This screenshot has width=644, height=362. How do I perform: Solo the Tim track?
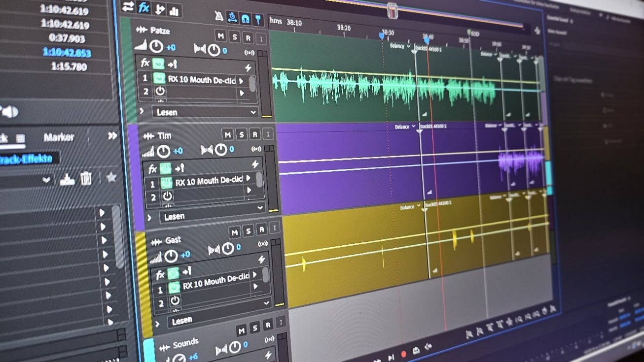click(x=241, y=134)
